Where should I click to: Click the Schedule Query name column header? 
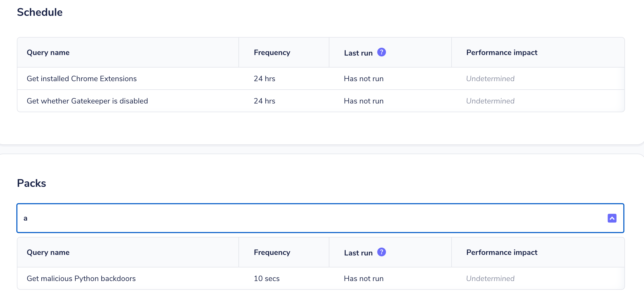coord(48,53)
